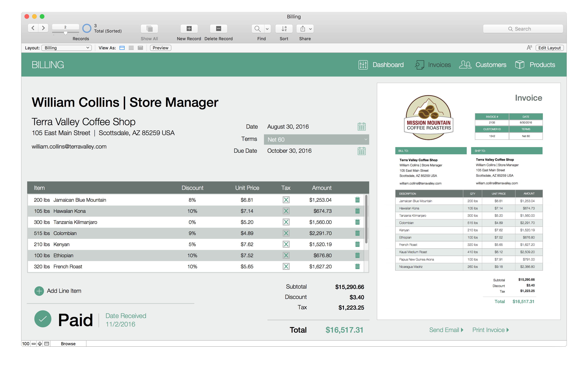
Task: Switch to table view icon
Action: click(x=140, y=48)
